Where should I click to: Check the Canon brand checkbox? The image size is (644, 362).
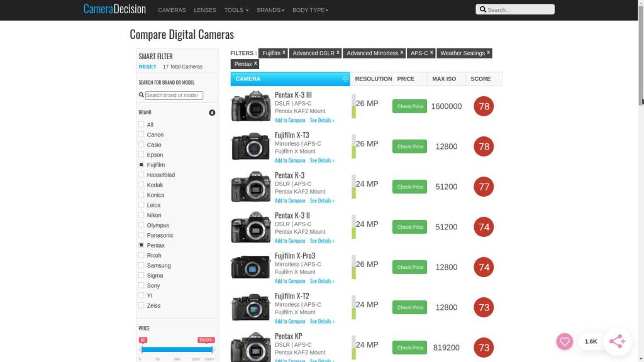142,134
